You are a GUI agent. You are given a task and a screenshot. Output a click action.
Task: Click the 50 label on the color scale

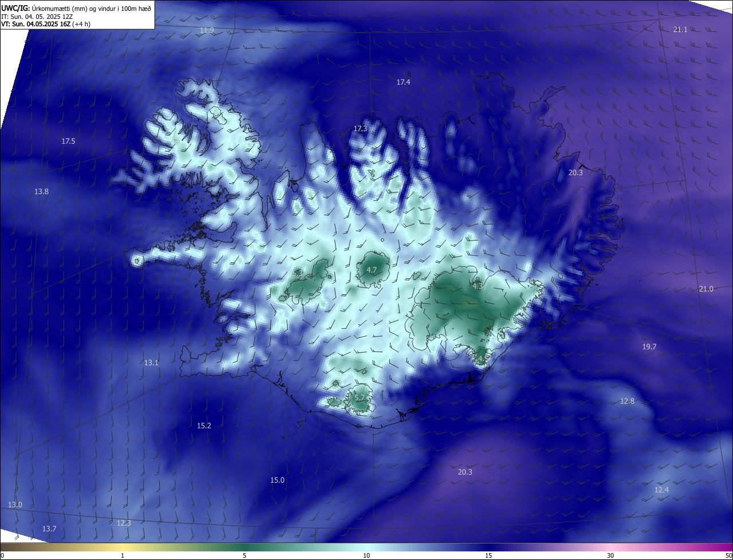(x=728, y=556)
